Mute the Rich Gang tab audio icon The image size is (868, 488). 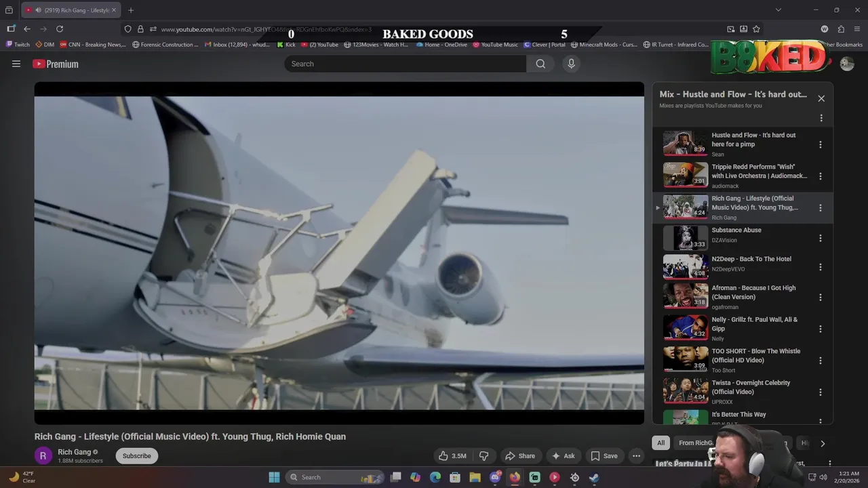[38, 10]
